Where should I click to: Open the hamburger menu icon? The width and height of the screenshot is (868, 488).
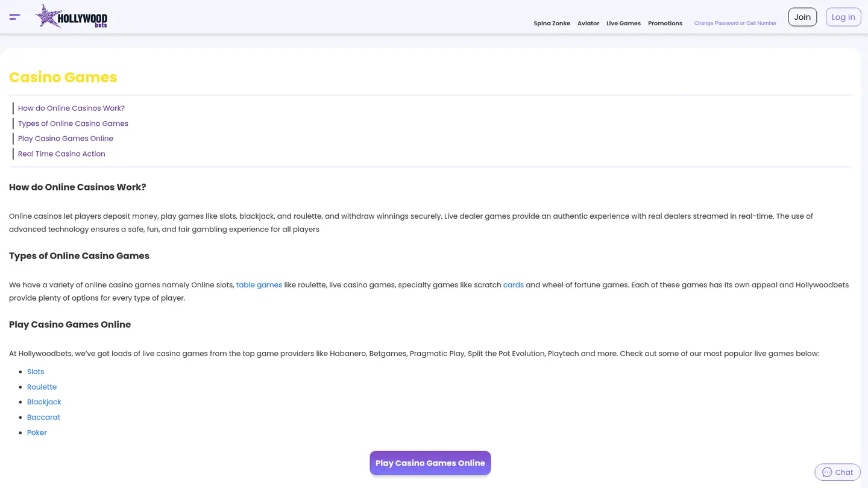pyautogui.click(x=15, y=17)
